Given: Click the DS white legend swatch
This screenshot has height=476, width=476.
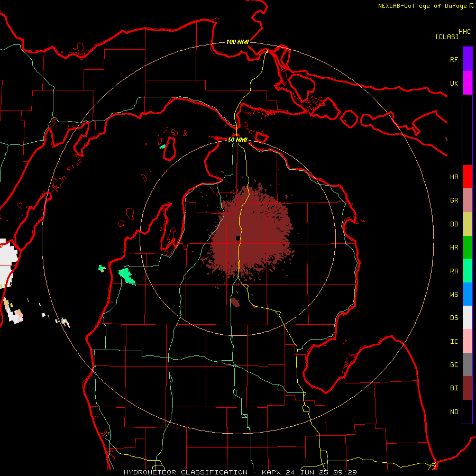Looking at the screenshot, I should (467, 317).
